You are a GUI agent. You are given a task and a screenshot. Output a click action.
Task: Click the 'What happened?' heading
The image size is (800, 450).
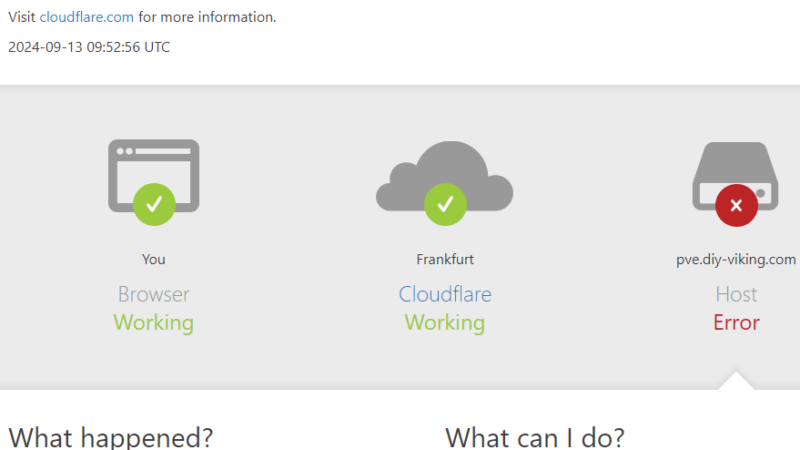(x=111, y=438)
